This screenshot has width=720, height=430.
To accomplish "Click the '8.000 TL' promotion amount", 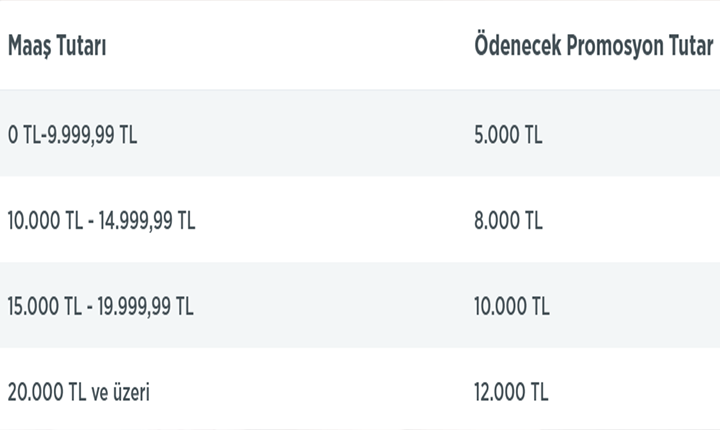I will (x=510, y=220).
